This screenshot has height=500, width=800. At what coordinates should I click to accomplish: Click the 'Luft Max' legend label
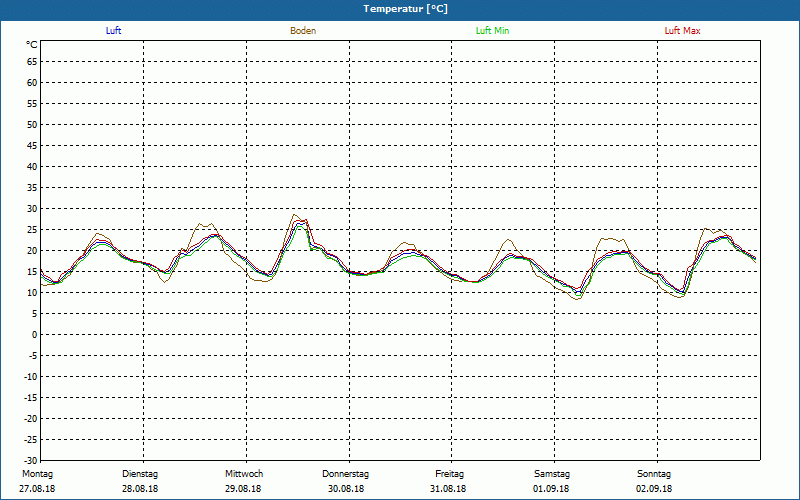pyautogui.click(x=682, y=31)
